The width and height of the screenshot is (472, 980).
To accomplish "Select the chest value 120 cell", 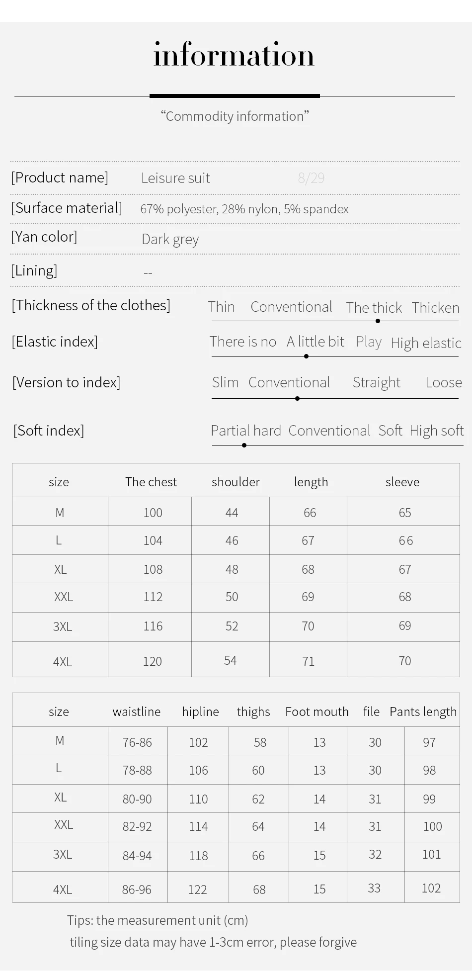I will pos(153,661).
